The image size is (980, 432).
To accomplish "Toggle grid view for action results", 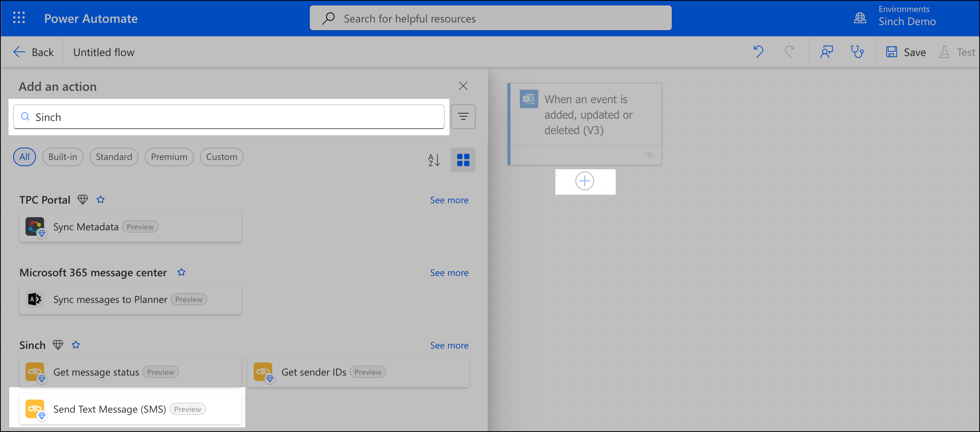I will point(463,160).
